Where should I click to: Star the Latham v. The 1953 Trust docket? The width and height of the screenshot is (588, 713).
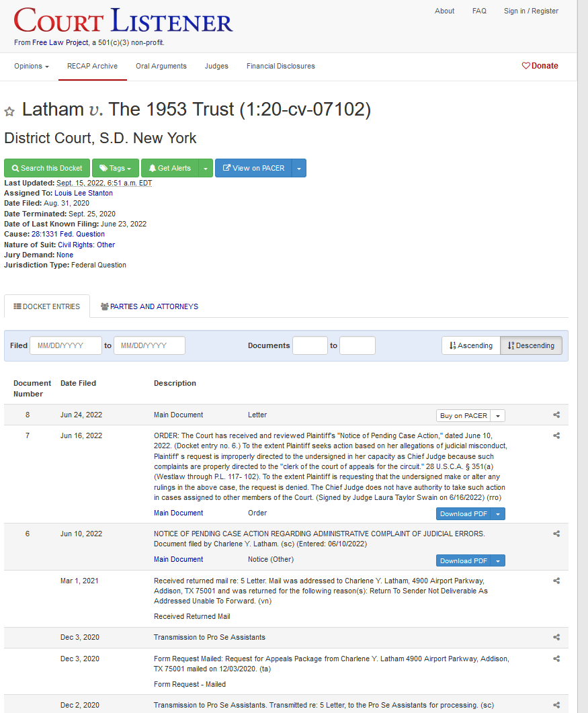[x=9, y=112]
